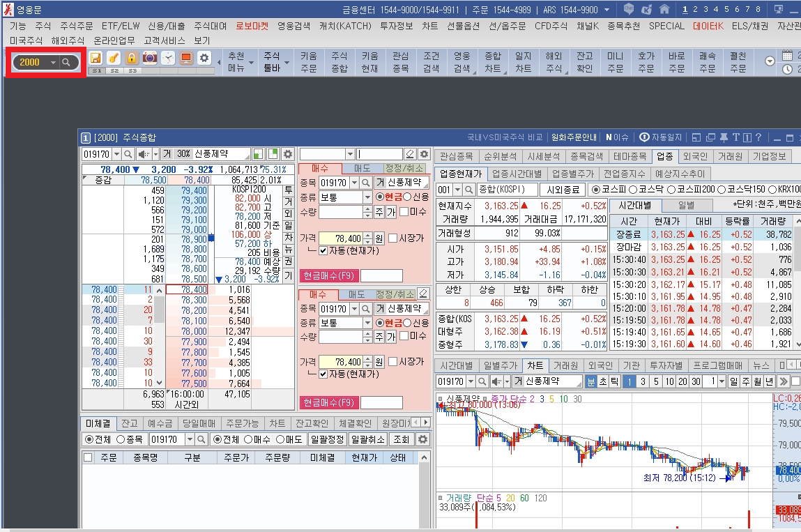Click upper 현금매수(F9) button
The width and height of the screenshot is (801, 532).
328,276
